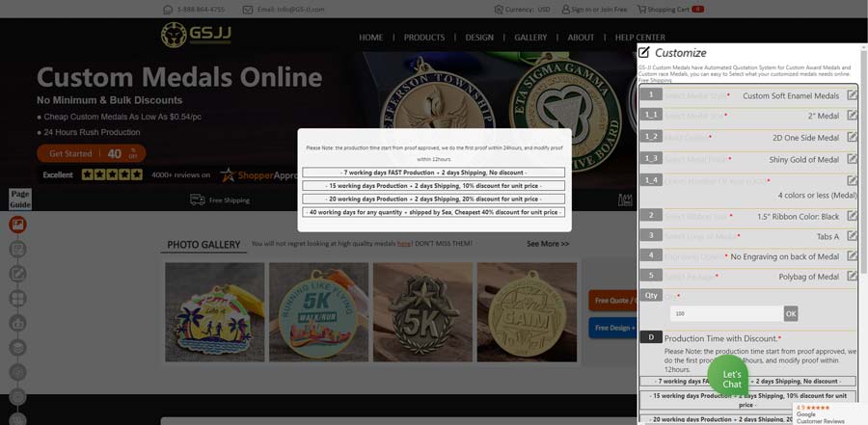Open the HOME menu item

pyautogui.click(x=371, y=38)
